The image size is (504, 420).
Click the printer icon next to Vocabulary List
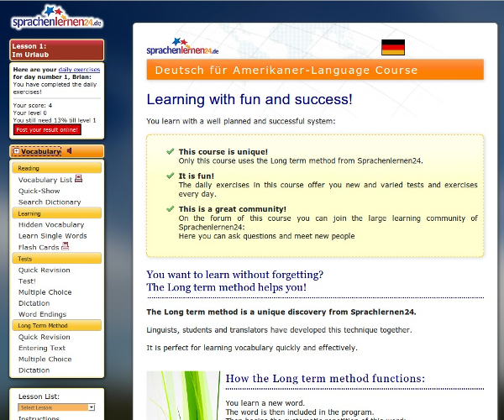coord(78,178)
